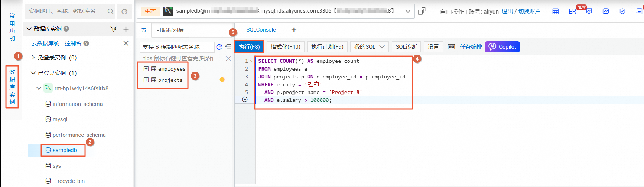644x187 pixels.
Task: Click the 生产 environment tag
Action: [x=150, y=11]
